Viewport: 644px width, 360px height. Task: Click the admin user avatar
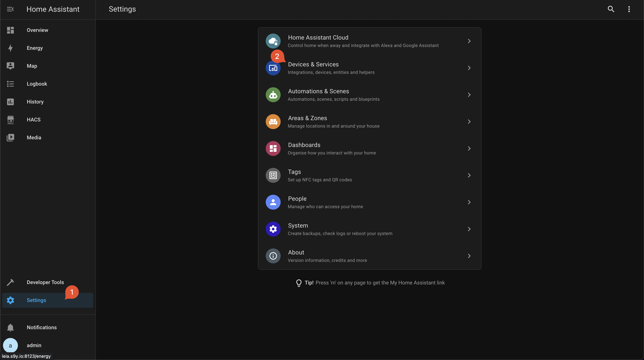(10, 345)
